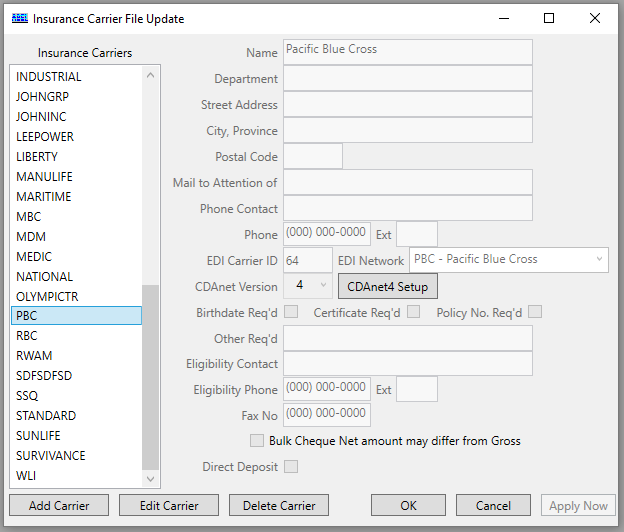624x532 pixels.
Task: Click the EDI Carrier ID field
Action: click(308, 260)
